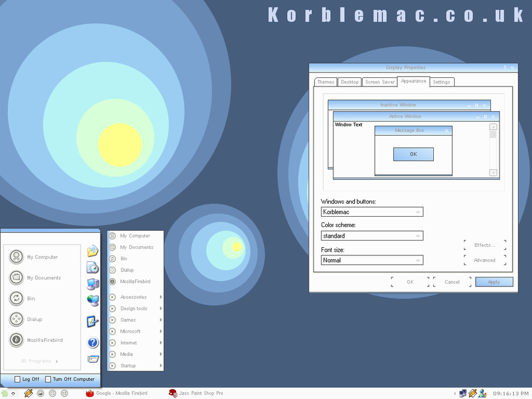Open Bin from start menu panel
Image resolution: width=532 pixels, height=399 pixels.
tap(22, 298)
